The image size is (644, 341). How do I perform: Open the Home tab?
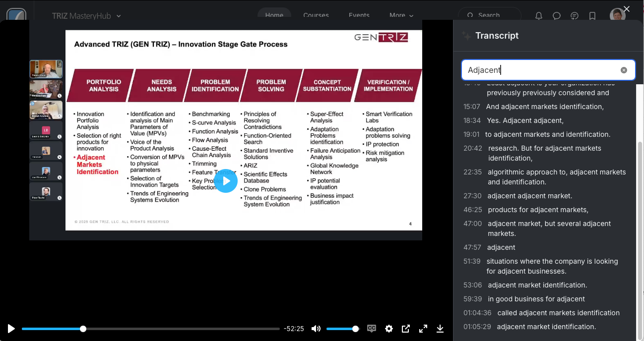coord(274,15)
